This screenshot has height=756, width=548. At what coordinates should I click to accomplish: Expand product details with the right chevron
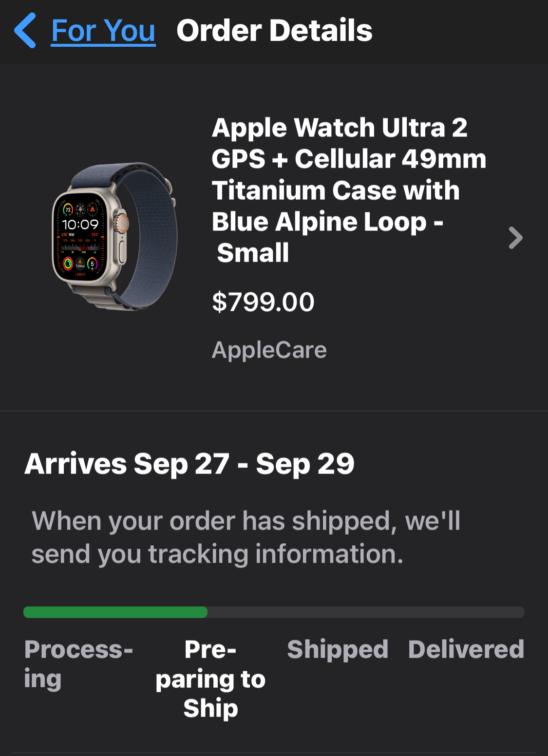(x=515, y=238)
